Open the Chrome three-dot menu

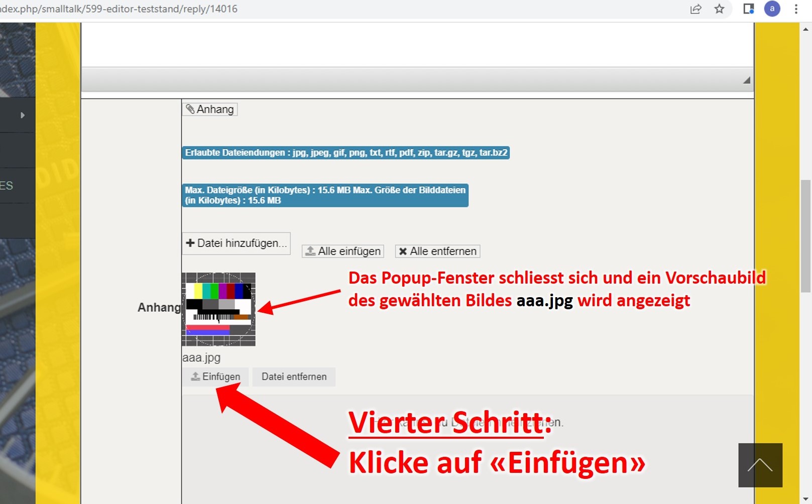(x=796, y=9)
